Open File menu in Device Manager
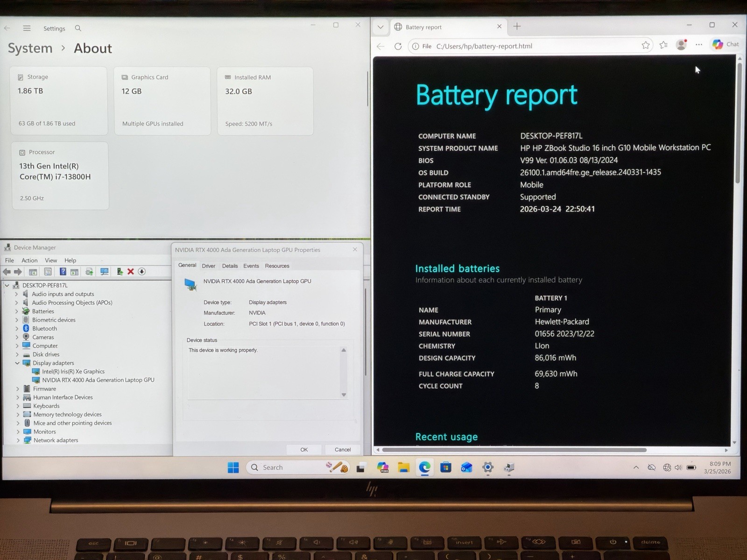The height and width of the screenshot is (560, 747). pos(9,260)
